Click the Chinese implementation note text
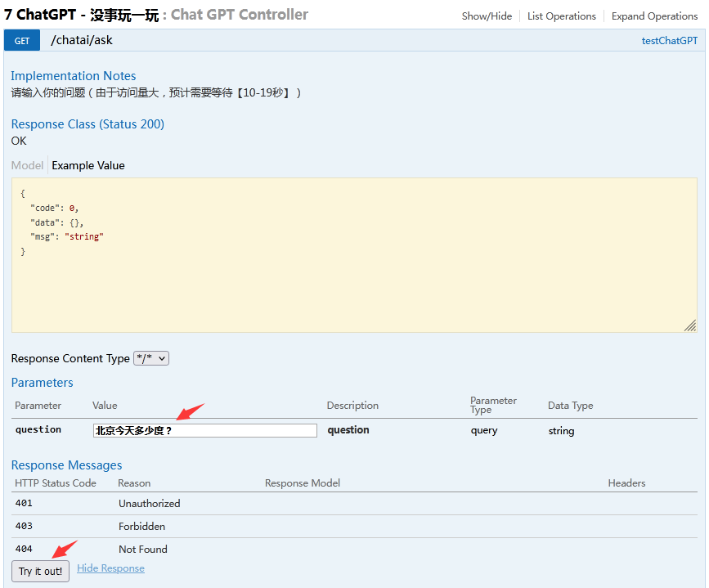This screenshot has height=588, width=709. pyautogui.click(x=156, y=92)
